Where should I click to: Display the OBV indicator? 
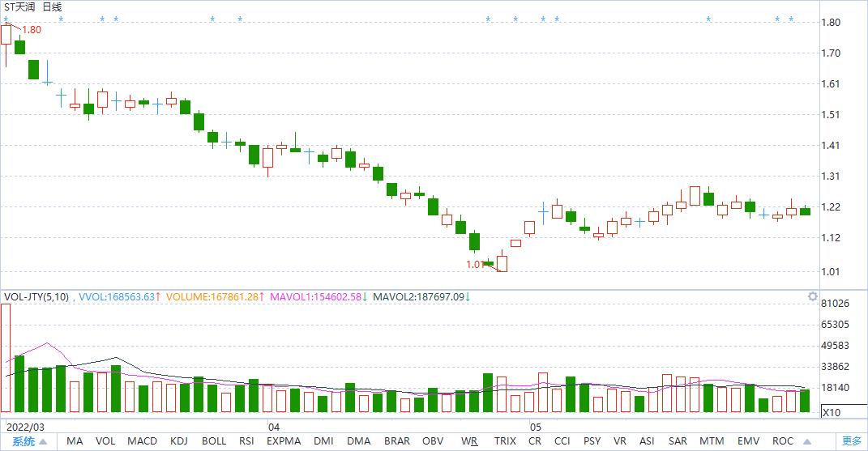click(433, 441)
